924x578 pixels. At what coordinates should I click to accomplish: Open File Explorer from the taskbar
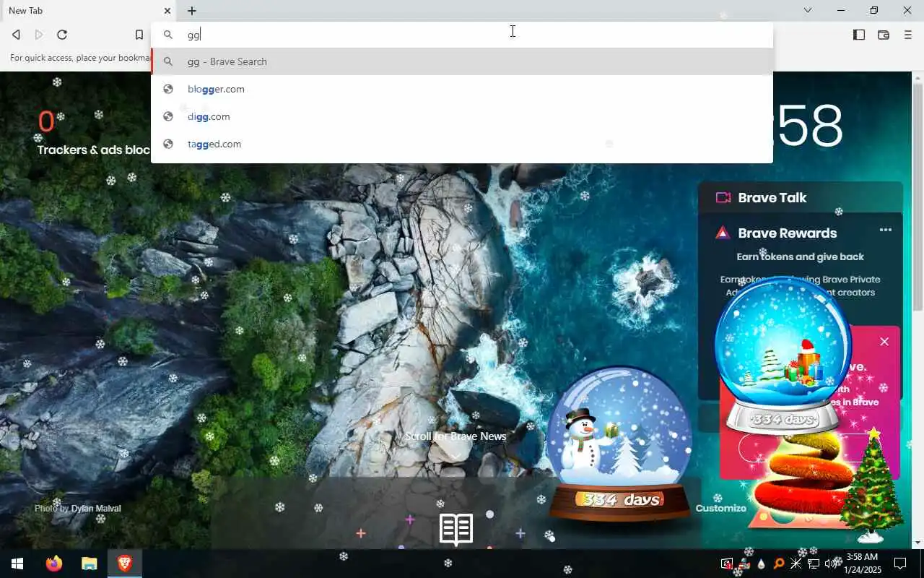click(x=89, y=564)
